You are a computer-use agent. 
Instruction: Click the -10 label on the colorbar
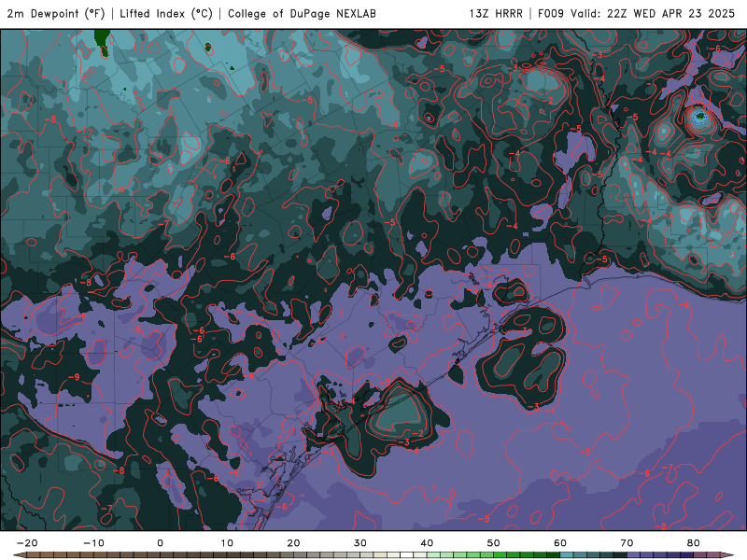pyautogui.click(x=93, y=543)
